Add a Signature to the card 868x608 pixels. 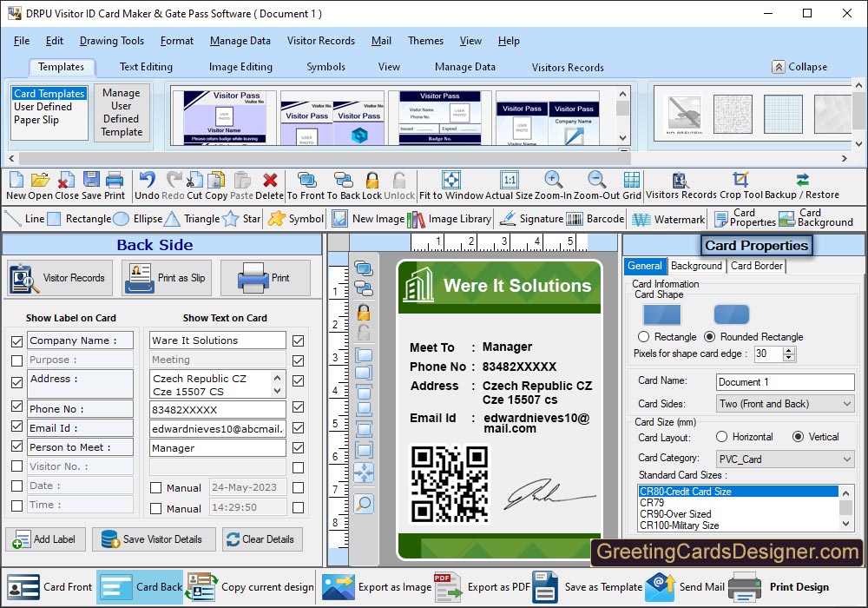point(531,219)
